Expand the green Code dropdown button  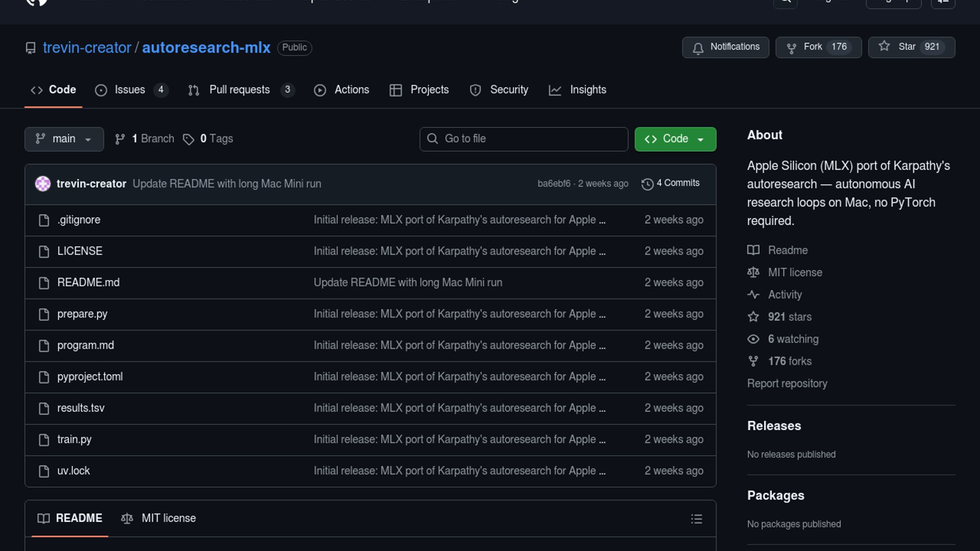pos(675,139)
